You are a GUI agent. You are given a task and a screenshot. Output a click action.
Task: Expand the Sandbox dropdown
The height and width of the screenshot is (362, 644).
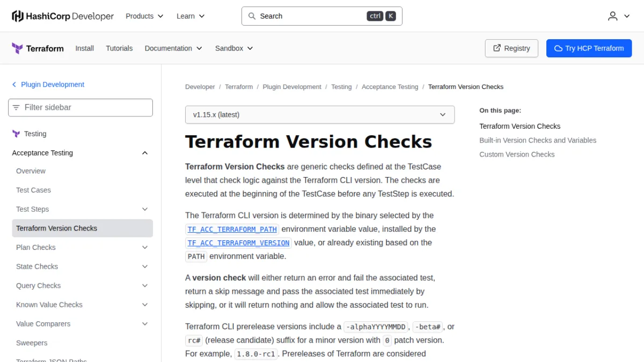click(x=234, y=48)
